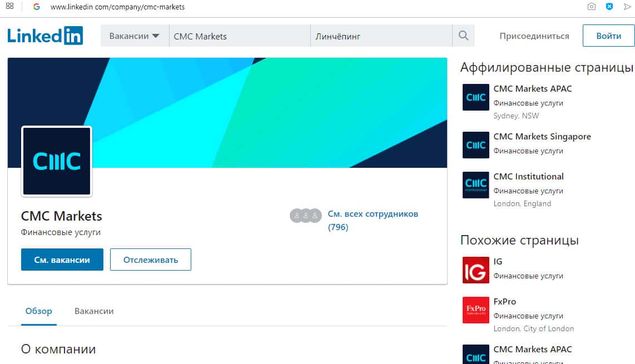Click the Войти button
Viewport: 635px width, 364px height.
608,36
